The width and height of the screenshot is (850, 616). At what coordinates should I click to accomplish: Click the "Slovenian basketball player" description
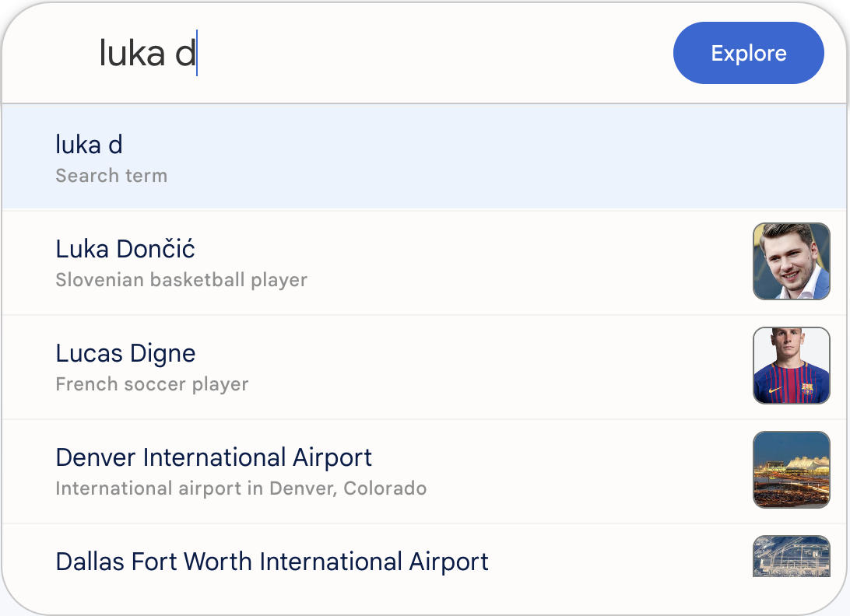coord(181,280)
